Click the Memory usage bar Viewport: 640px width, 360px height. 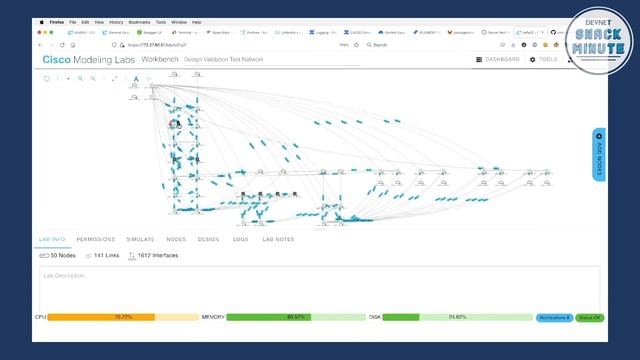point(296,317)
